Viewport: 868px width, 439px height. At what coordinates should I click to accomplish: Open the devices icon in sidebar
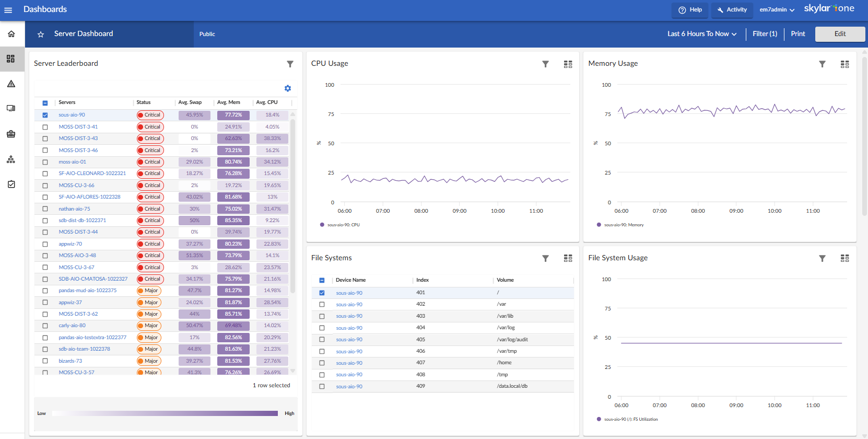point(11,109)
